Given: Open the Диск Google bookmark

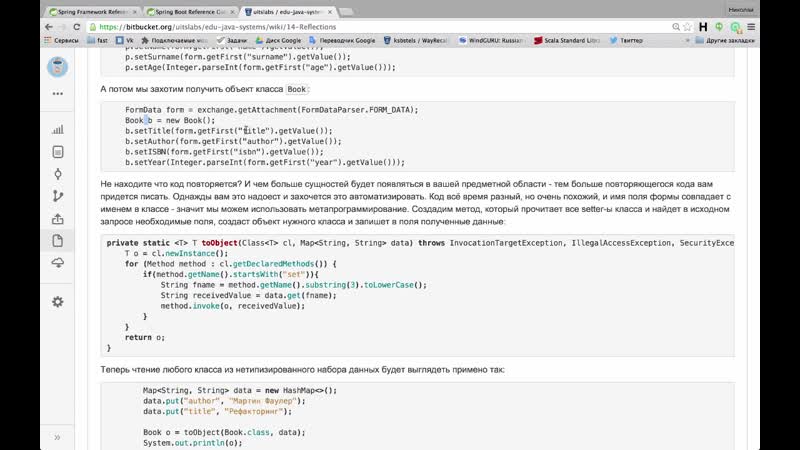Looking at the screenshot, I should pyautogui.click(x=278, y=40).
